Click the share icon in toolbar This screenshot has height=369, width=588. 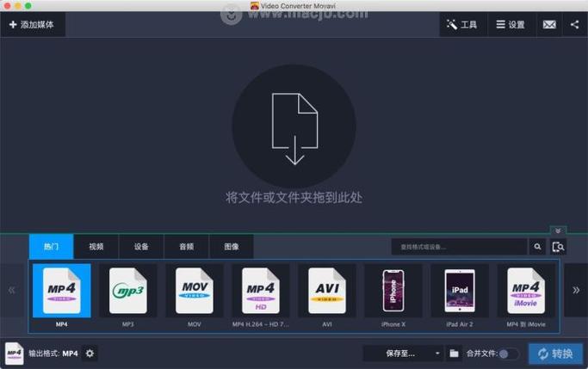574,25
